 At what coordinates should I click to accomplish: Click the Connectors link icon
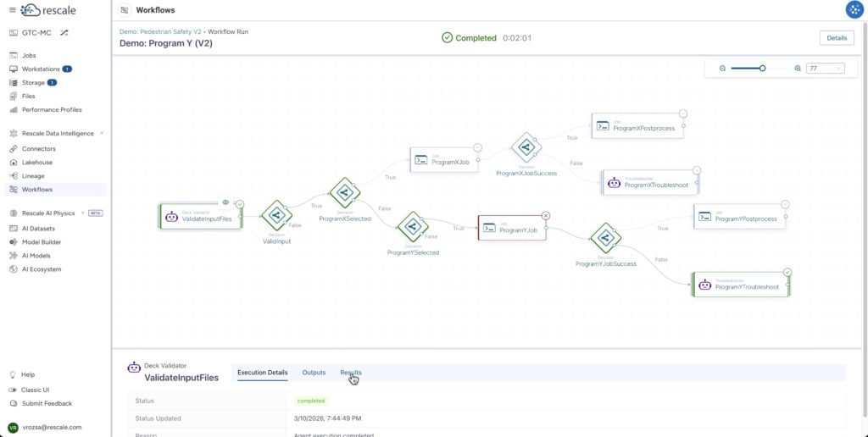(x=14, y=149)
